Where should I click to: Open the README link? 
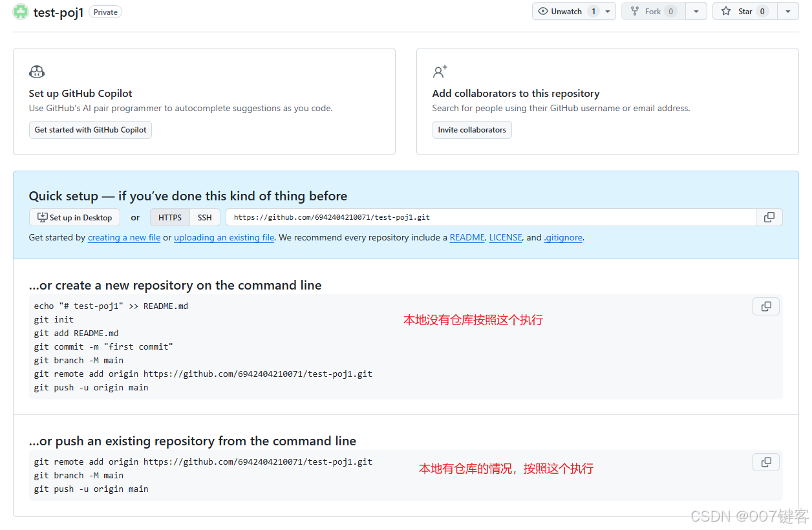(x=467, y=238)
